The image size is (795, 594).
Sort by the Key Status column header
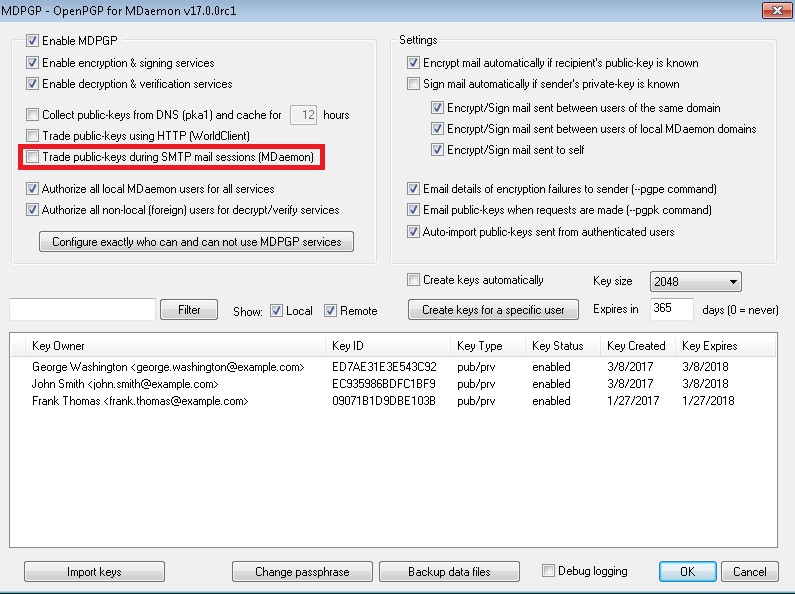coord(562,346)
